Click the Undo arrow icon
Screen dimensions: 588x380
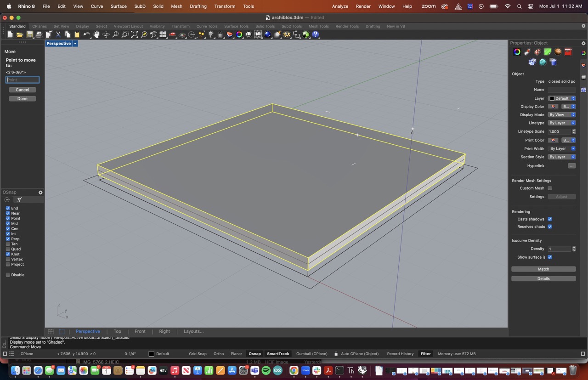[x=87, y=34]
